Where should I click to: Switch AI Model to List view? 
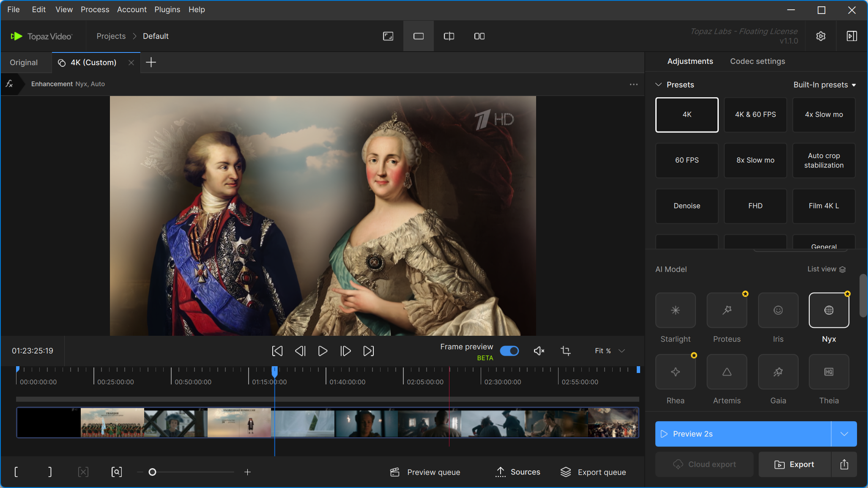826,269
